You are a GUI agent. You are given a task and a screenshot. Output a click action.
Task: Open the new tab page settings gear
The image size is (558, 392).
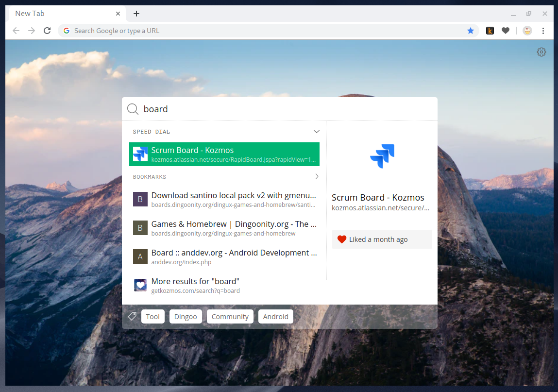(x=541, y=52)
